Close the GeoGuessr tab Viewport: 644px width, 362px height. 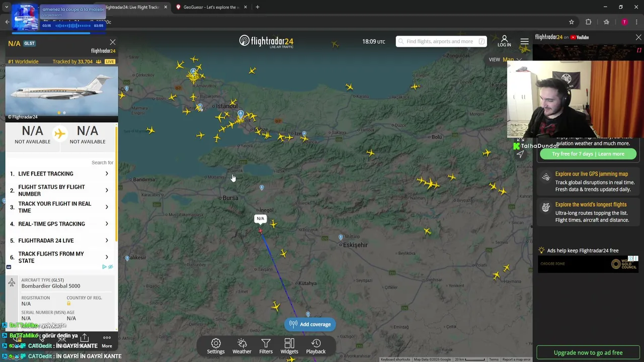(246, 7)
